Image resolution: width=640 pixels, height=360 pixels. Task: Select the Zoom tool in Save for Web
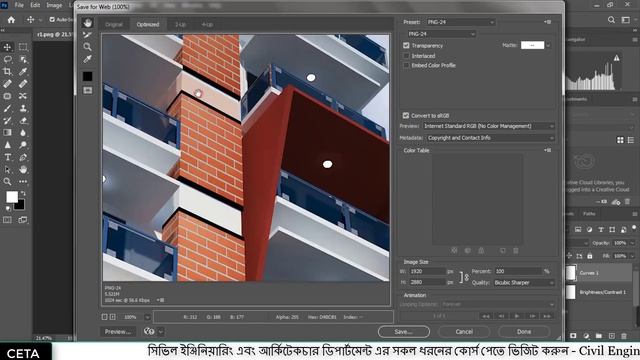87,47
